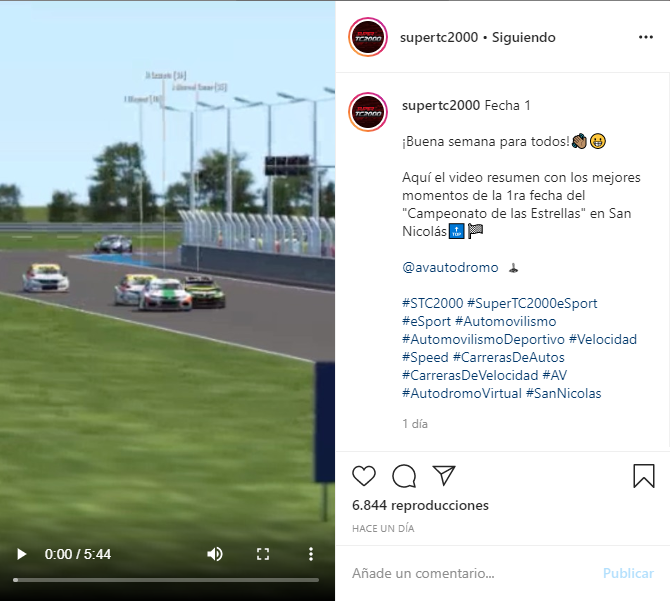Open the @avautodromo mention

pyautogui.click(x=450, y=267)
